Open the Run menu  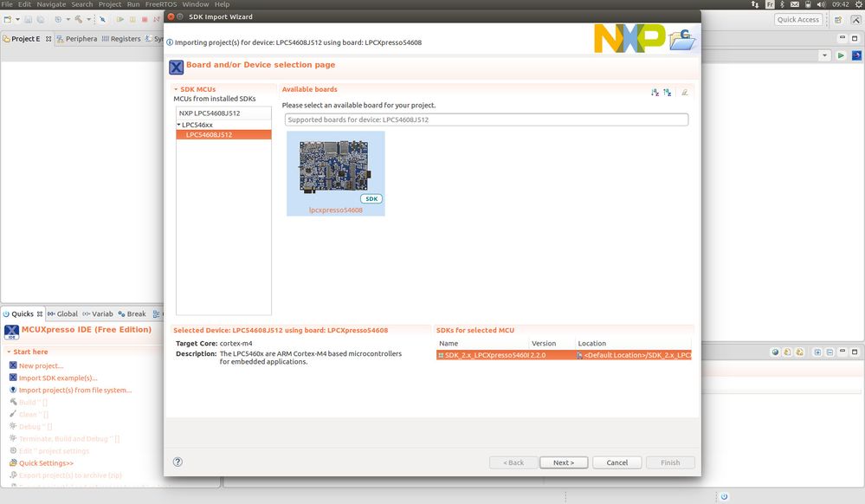point(133,4)
